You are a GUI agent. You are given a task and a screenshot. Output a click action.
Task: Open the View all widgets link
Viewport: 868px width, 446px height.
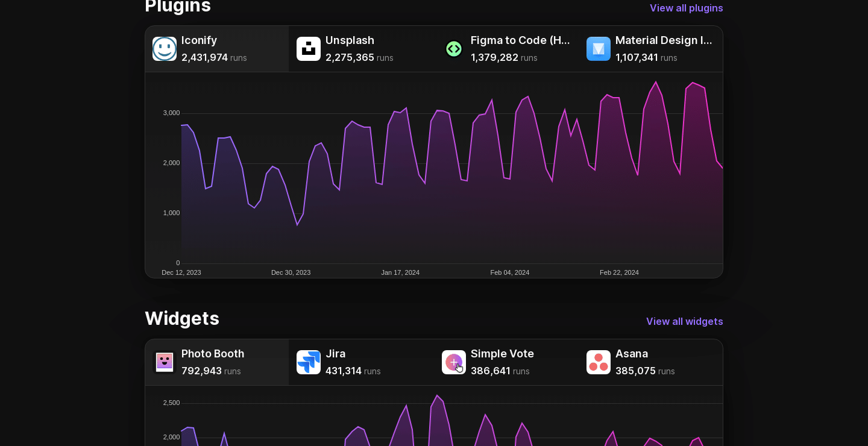pos(685,321)
